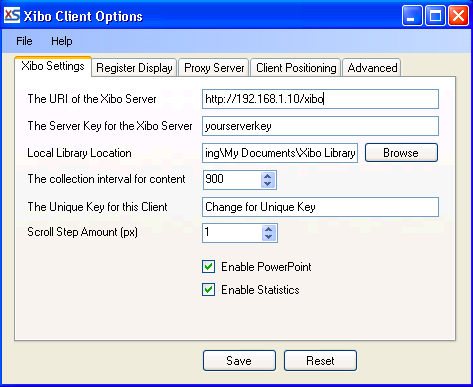Toggle the Enable PowerPoint checkbox
The image size is (473, 387).
coord(209,267)
